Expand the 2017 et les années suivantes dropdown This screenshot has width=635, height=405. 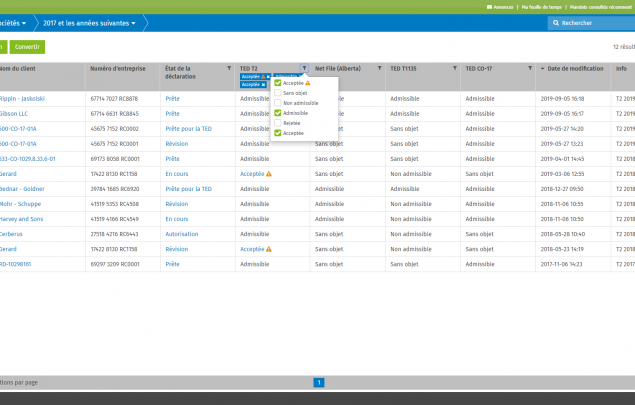[x=96, y=22]
